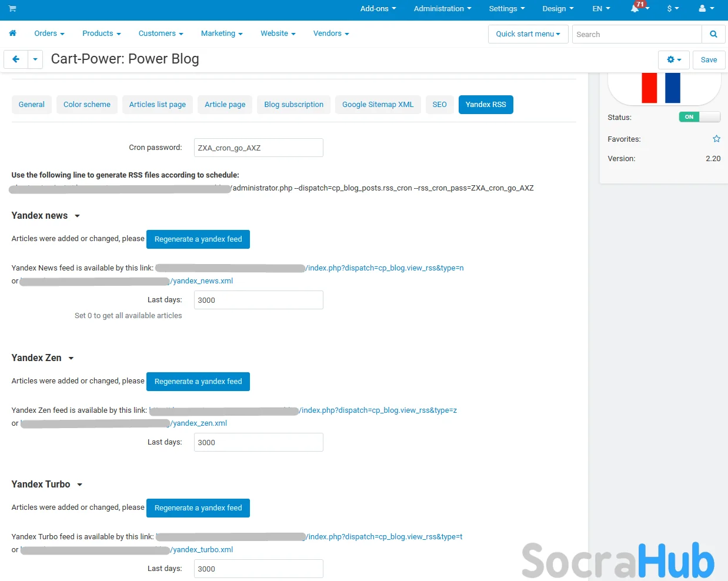Click the search magnifier button
This screenshot has width=728, height=581.
click(x=713, y=34)
